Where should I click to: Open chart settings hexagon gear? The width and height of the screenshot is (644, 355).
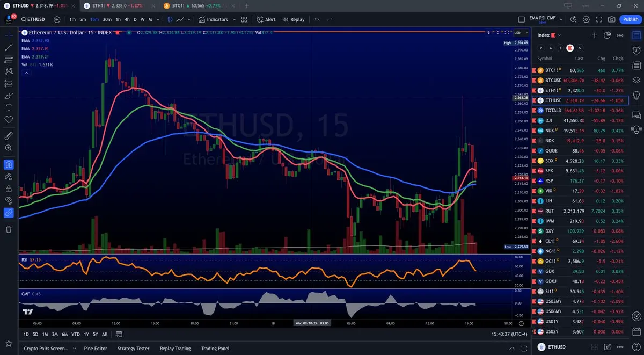pyautogui.click(x=586, y=19)
